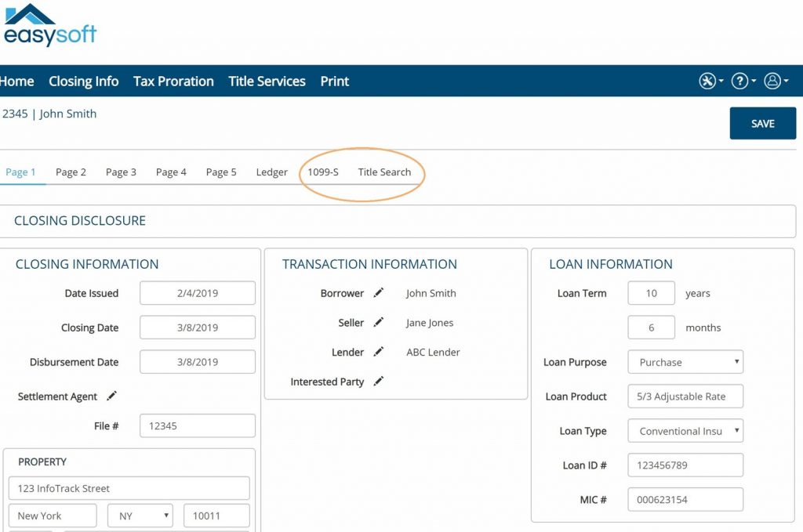
Task: Edit the Seller Jane Jones via pencil icon
Action: coord(379,322)
